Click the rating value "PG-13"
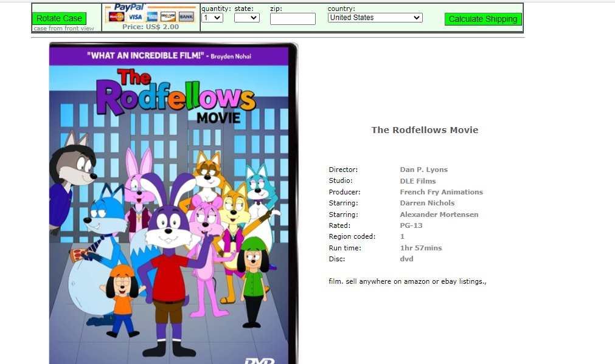 point(411,225)
